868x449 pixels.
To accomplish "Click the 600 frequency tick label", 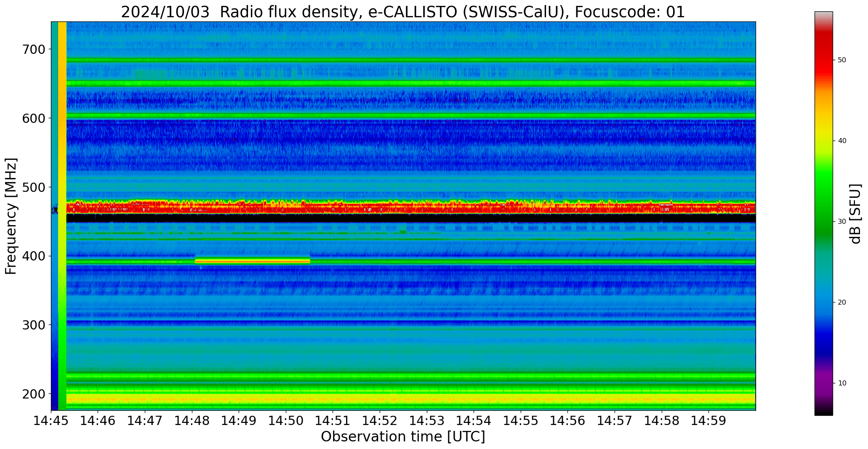I will coord(33,118).
